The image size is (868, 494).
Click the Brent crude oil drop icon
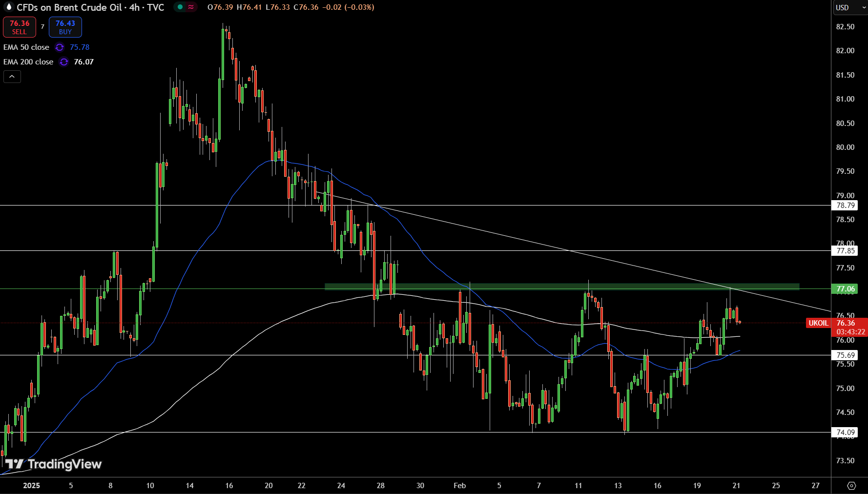point(8,7)
